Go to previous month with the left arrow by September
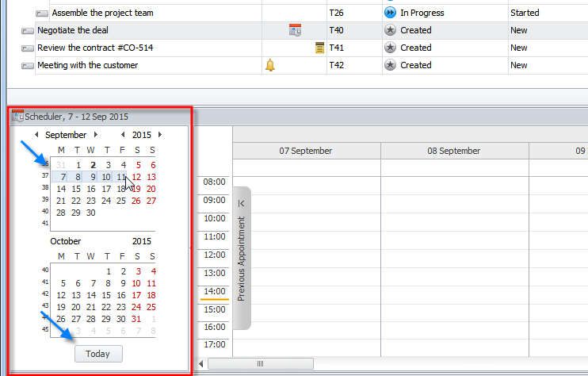 pos(36,135)
